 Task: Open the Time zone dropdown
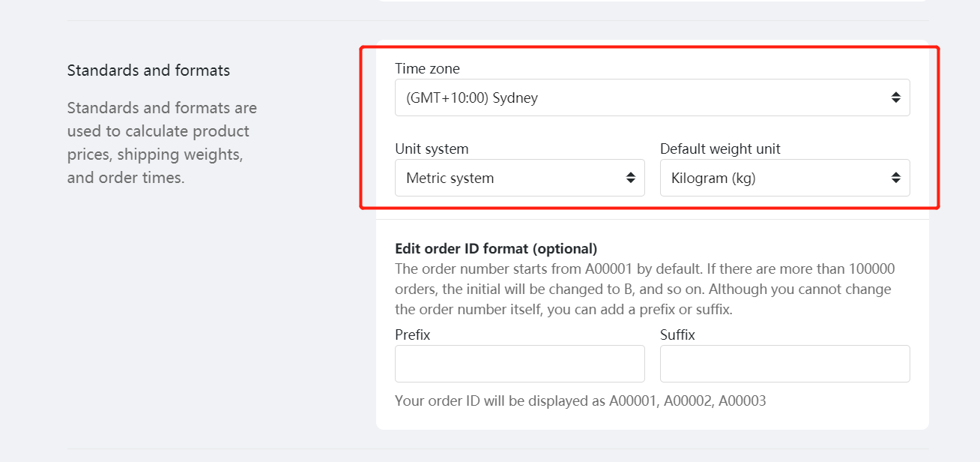click(x=652, y=97)
